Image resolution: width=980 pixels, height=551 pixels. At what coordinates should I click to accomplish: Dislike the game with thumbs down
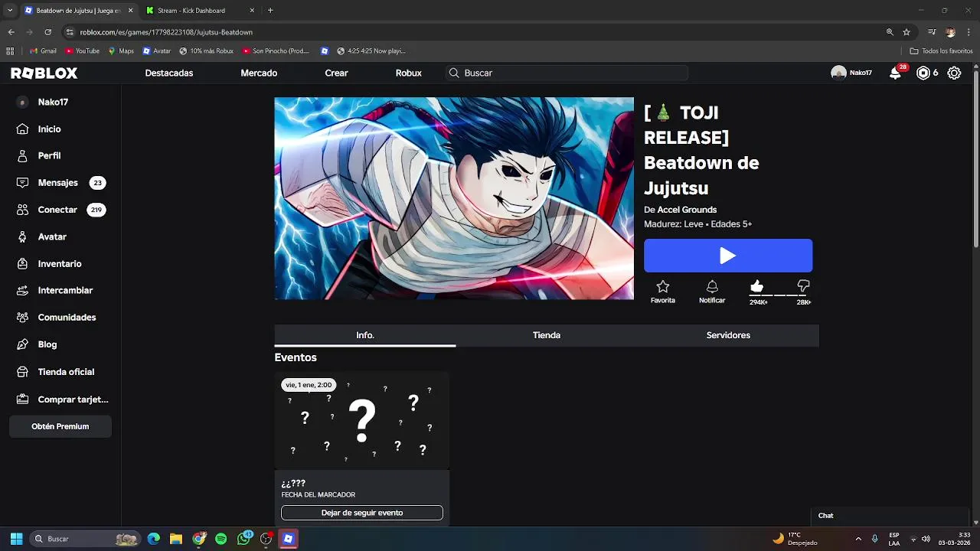pyautogui.click(x=803, y=286)
